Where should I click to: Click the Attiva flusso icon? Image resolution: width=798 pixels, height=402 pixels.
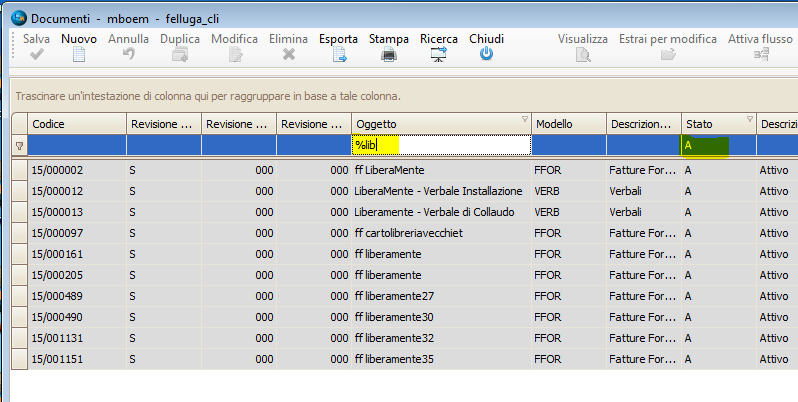click(761, 55)
